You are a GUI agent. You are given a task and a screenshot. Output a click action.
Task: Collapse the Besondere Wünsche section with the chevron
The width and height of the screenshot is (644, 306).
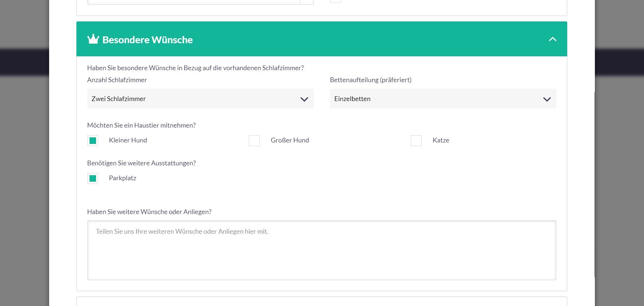pyautogui.click(x=552, y=39)
